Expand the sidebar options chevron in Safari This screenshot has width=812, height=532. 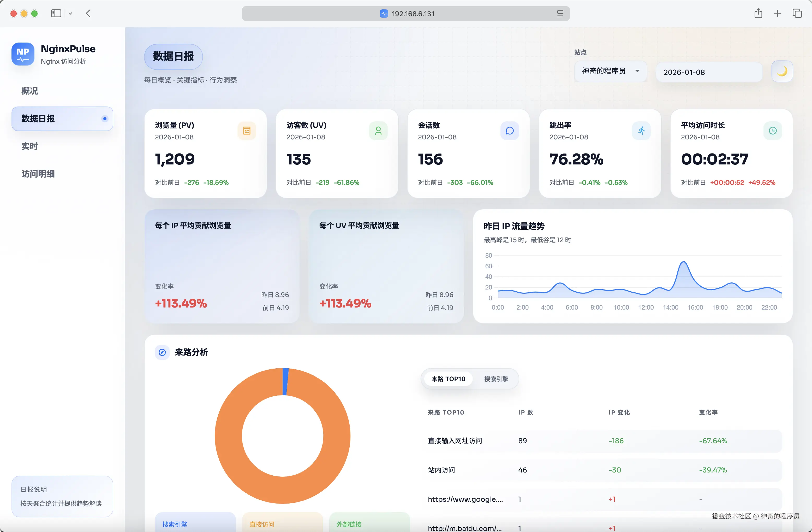pos(70,14)
